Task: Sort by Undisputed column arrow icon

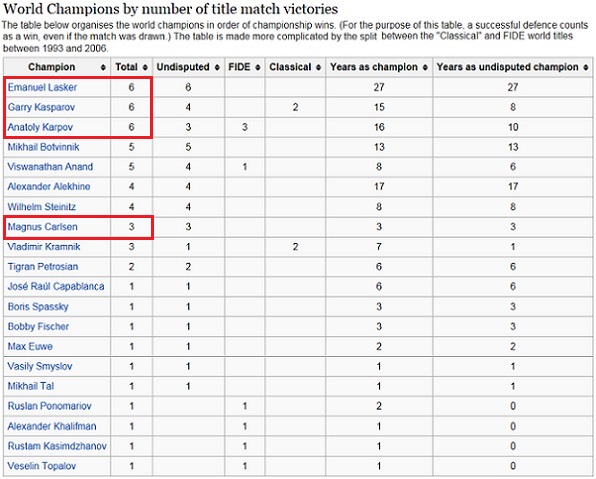Action: coord(217,67)
